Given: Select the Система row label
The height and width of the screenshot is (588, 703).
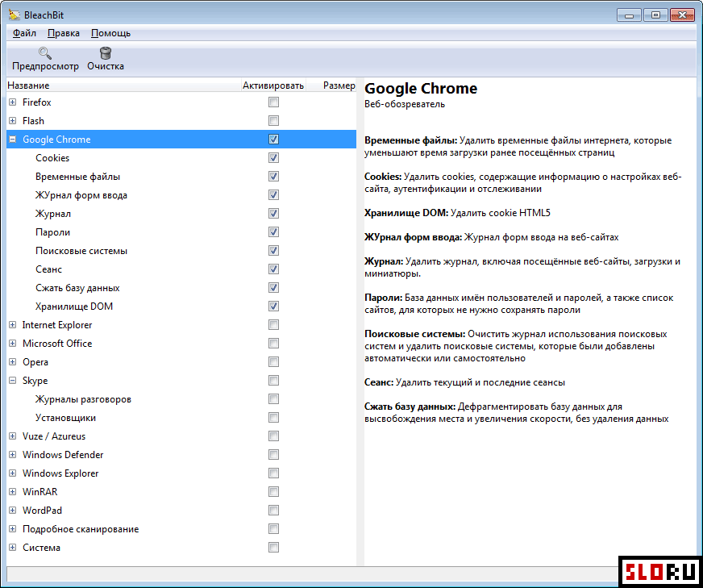Looking at the screenshot, I should (x=41, y=547).
